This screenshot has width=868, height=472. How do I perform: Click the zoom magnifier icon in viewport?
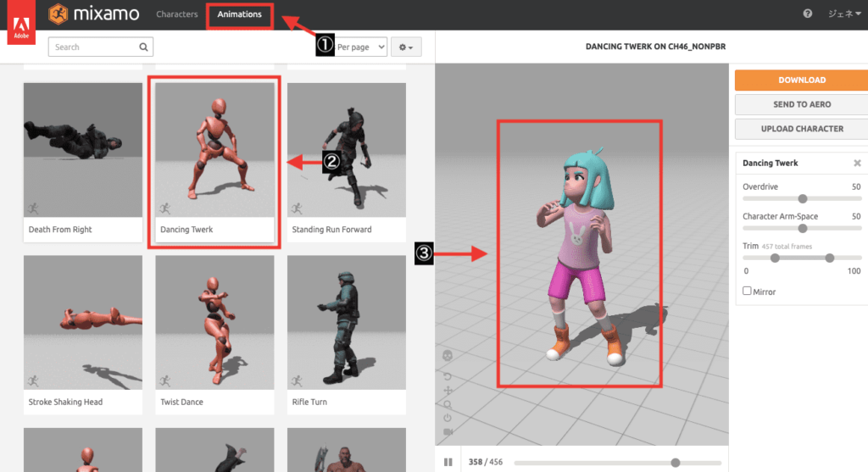(448, 404)
